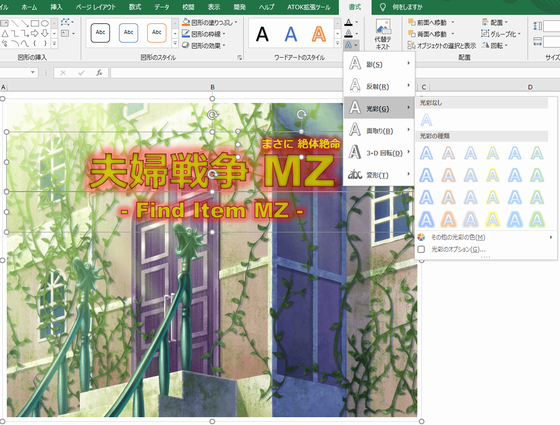Select the right block arrow shape
Screen dimensions: 560x425
click(x=35, y=34)
